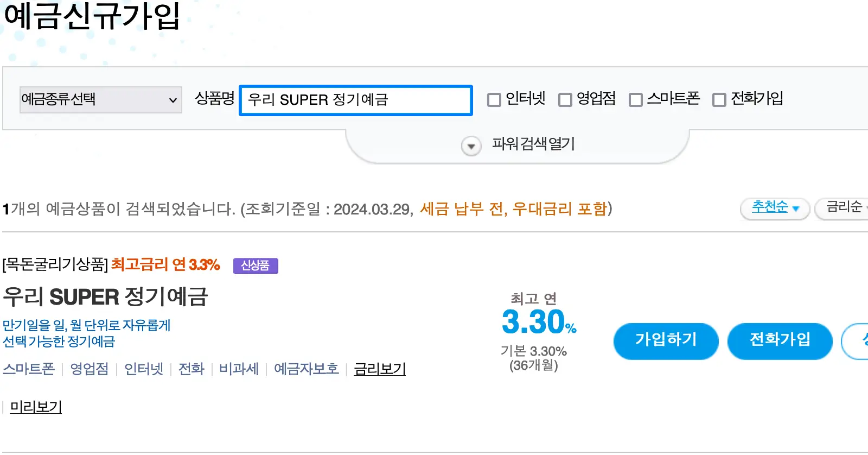Click the purple 신상품 badge
This screenshot has width=868, height=455.
pyautogui.click(x=255, y=266)
